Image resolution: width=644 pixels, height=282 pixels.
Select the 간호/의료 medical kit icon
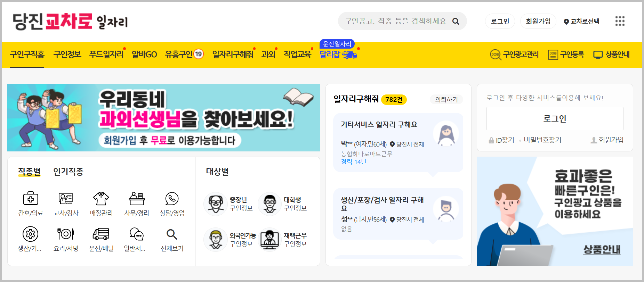pyautogui.click(x=31, y=199)
